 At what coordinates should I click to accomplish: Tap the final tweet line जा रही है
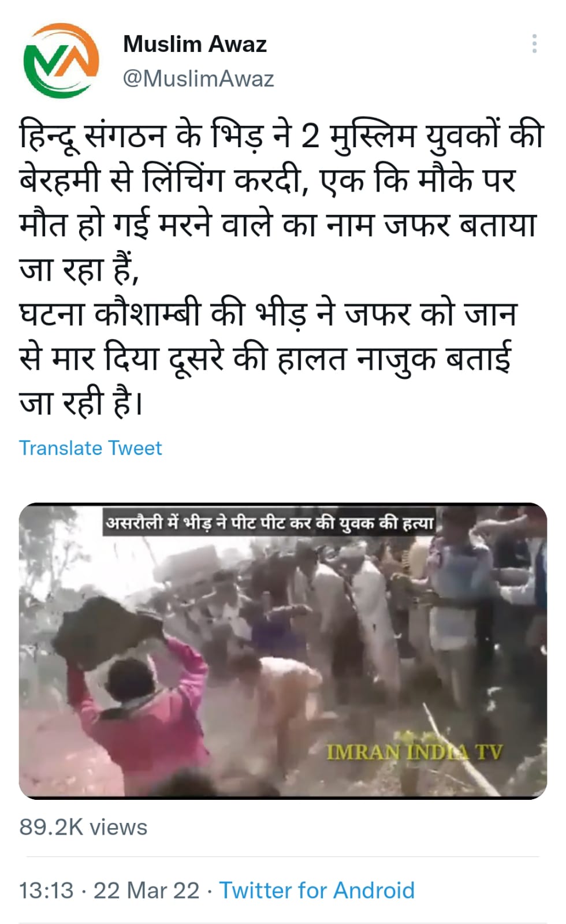point(81,403)
